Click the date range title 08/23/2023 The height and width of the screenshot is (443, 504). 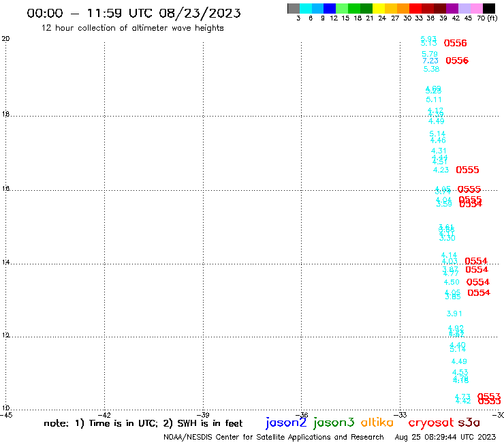click(x=200, y=13)
